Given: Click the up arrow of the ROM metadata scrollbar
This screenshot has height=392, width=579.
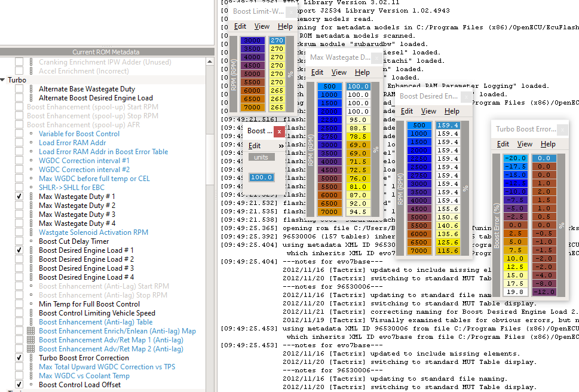Looking at the screenshot, I should (x=209, y=60).
